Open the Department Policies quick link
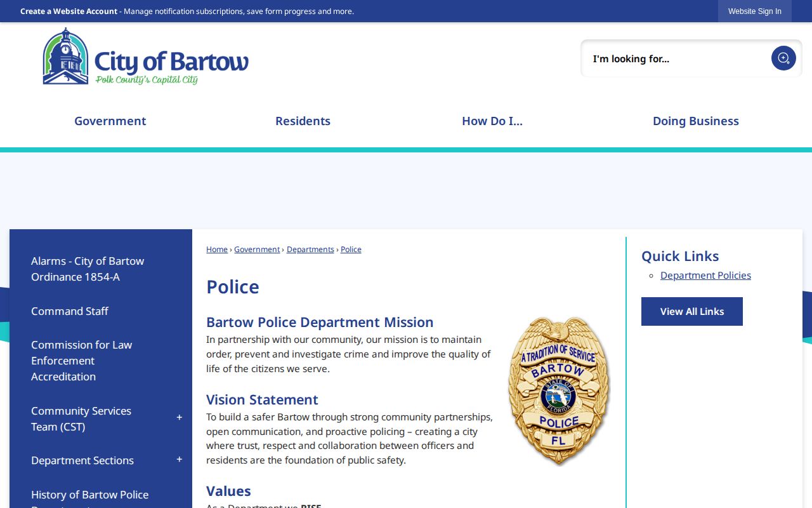 click(705, 275)
